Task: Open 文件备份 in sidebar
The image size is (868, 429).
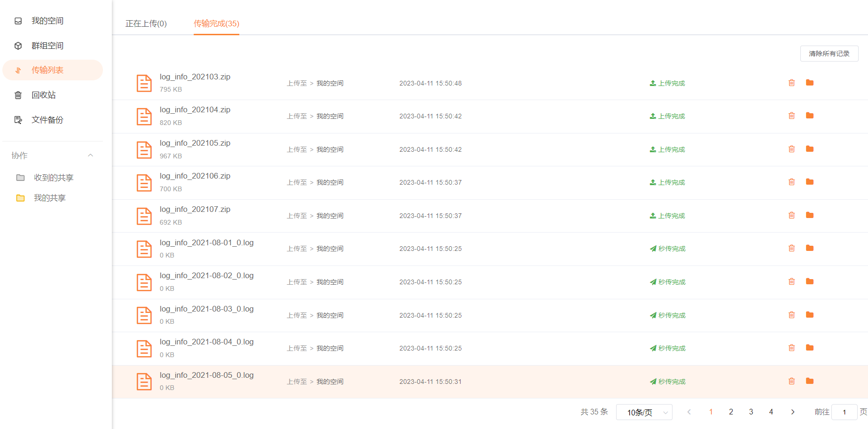Action: (47, 120)
